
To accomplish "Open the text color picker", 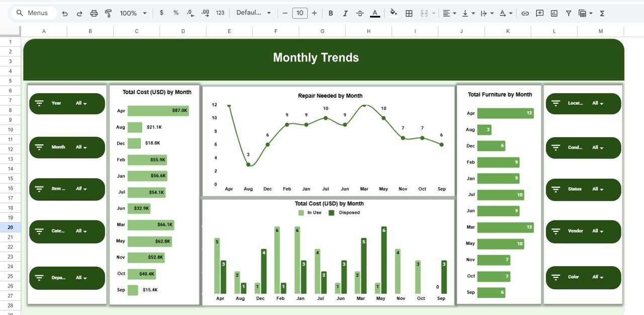I will 375,13.
